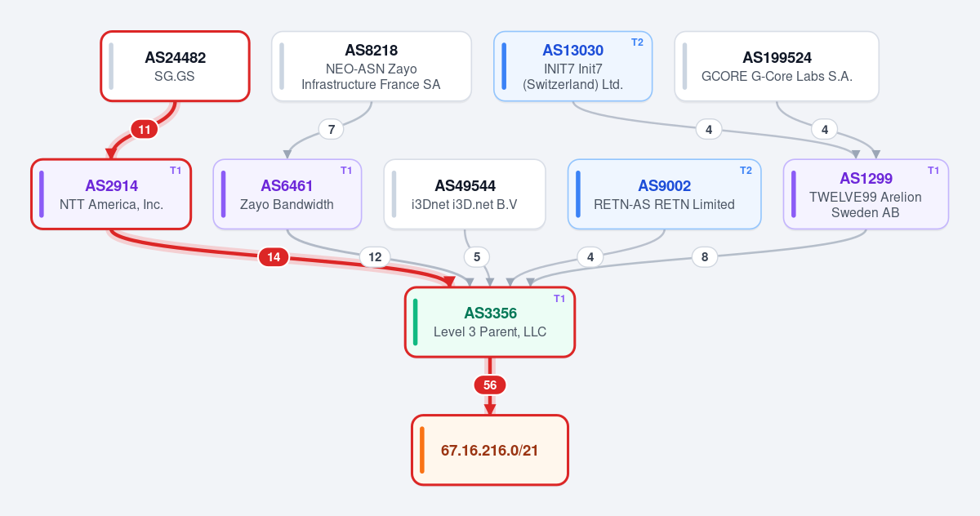The width and height of the screenshot is (980, 516).
Task: Select the 67.16.216.0/21 prefix node
Action: click(x=490, y=450)
